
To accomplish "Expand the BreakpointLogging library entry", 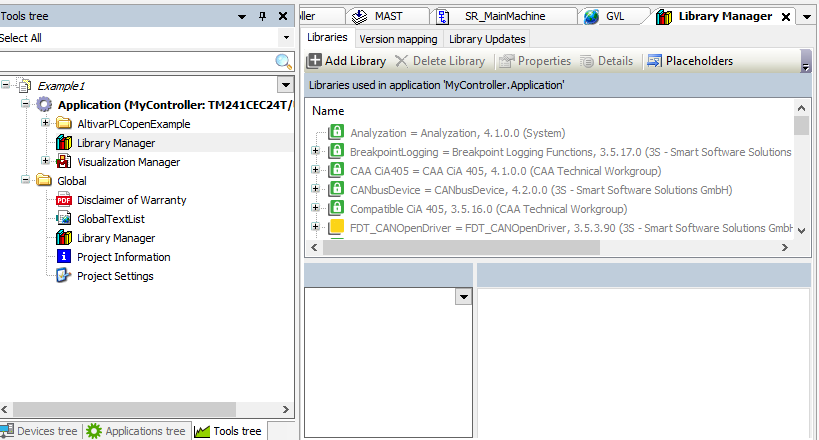I will (x=316, y=152).
